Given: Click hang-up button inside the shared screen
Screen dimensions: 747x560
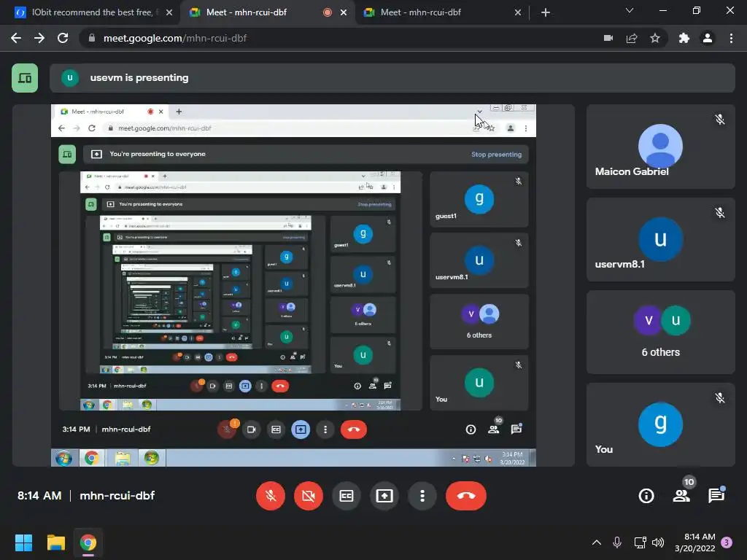Looking at the screenshot, I should (354, 429).
